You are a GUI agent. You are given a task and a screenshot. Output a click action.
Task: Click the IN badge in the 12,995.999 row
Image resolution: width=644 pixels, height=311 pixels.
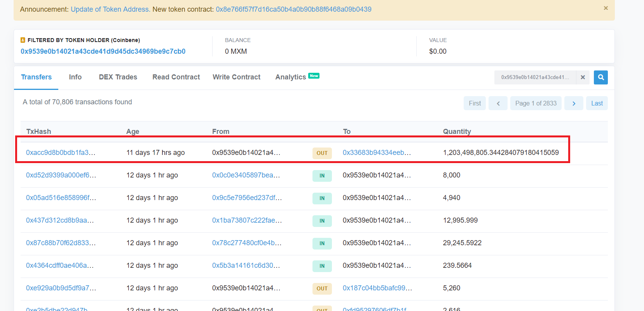pos(322,221)
